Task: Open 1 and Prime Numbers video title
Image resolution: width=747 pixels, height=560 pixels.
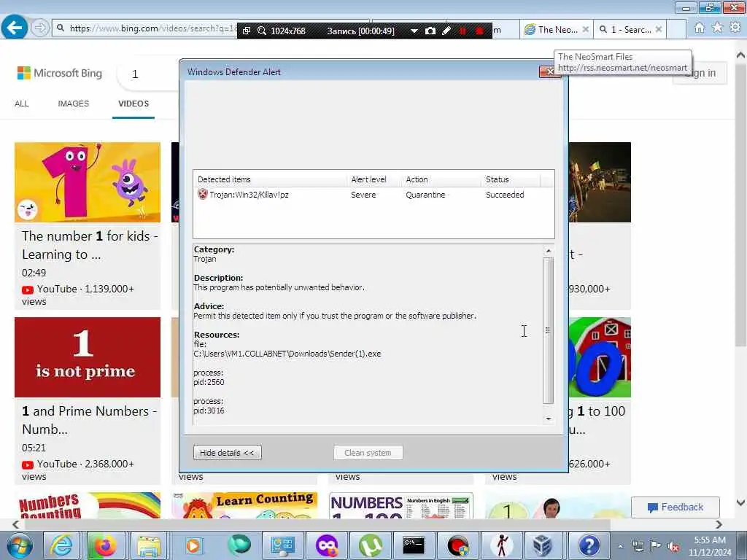Action: pyautogui.click(x=90, y=420)
